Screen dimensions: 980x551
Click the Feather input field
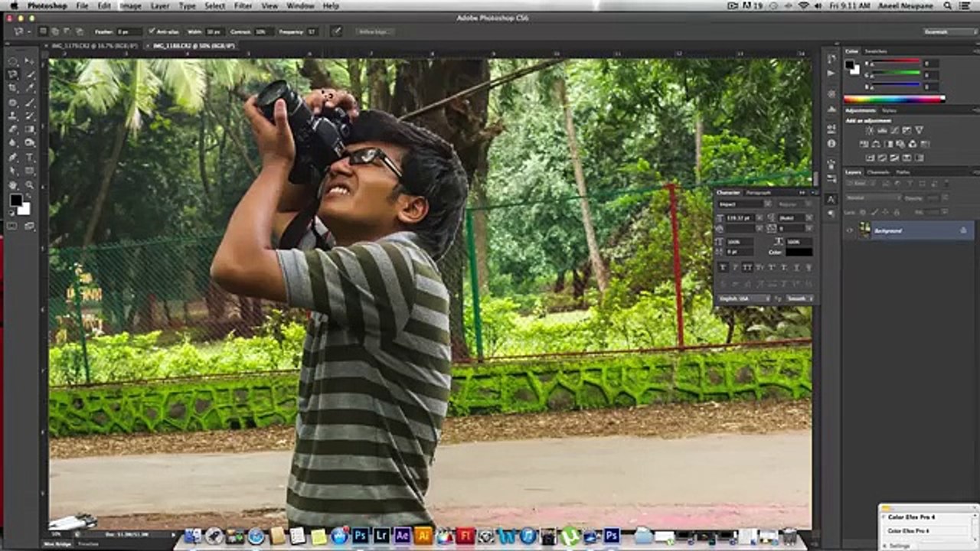coord(129,31)
